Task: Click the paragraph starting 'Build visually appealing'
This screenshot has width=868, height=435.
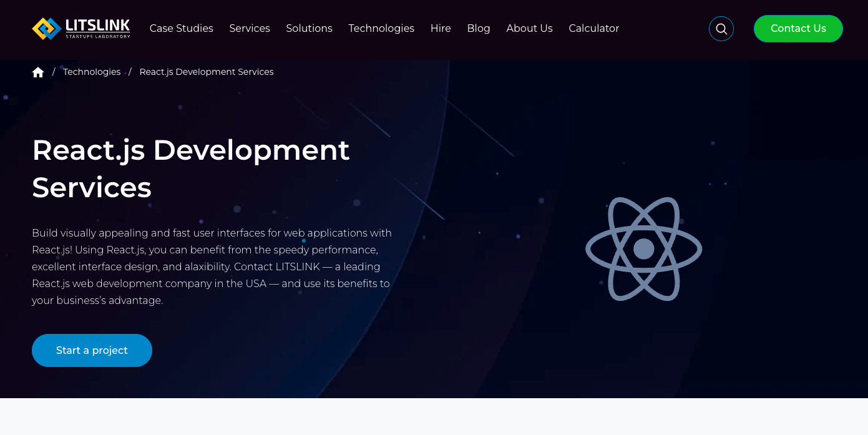Action: pos(212,266)
